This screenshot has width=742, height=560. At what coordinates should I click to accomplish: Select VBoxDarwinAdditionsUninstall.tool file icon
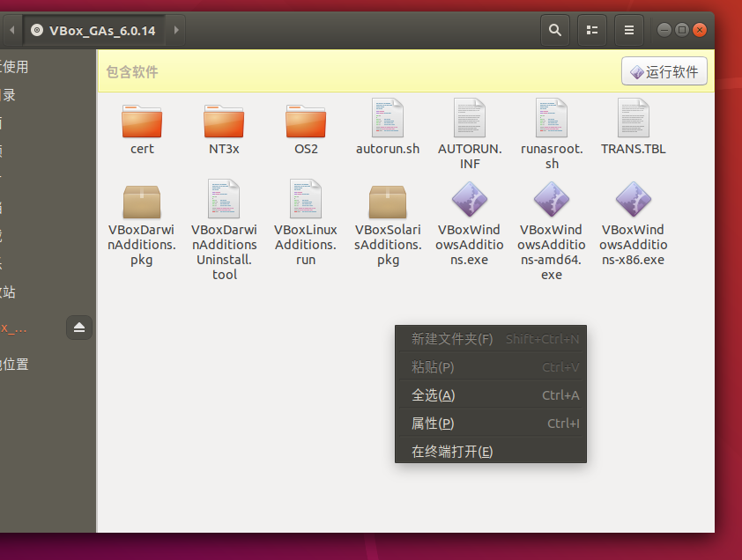pos(224,199)
